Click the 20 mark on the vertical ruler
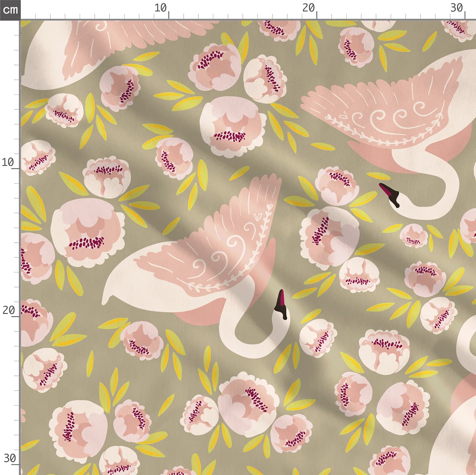476x475 pixels. (x=8, y=310)
